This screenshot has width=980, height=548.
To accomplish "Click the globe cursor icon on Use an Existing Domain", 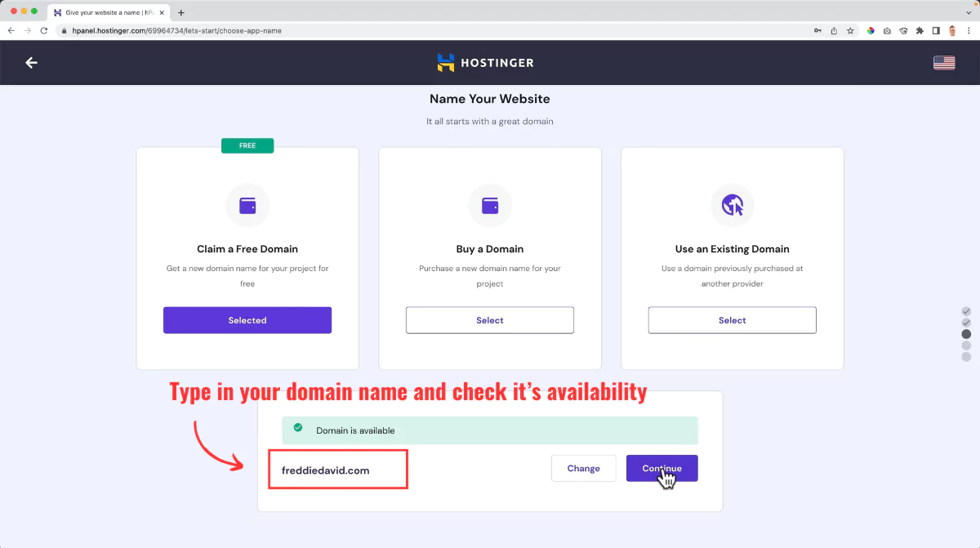I will 732,205.
